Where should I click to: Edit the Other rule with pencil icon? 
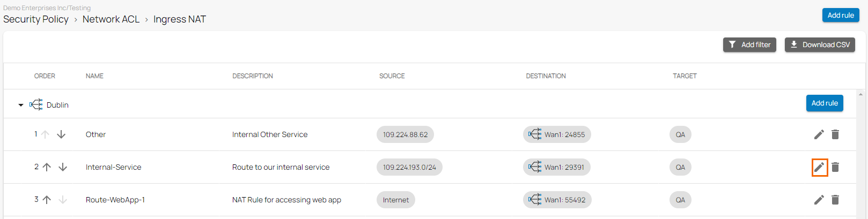819,134
